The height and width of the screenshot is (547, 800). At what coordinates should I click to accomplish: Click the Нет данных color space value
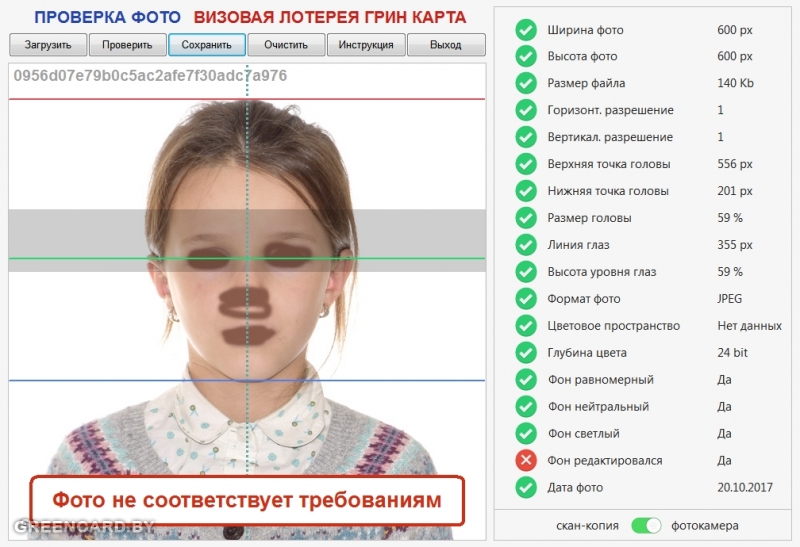click(749, 326)
